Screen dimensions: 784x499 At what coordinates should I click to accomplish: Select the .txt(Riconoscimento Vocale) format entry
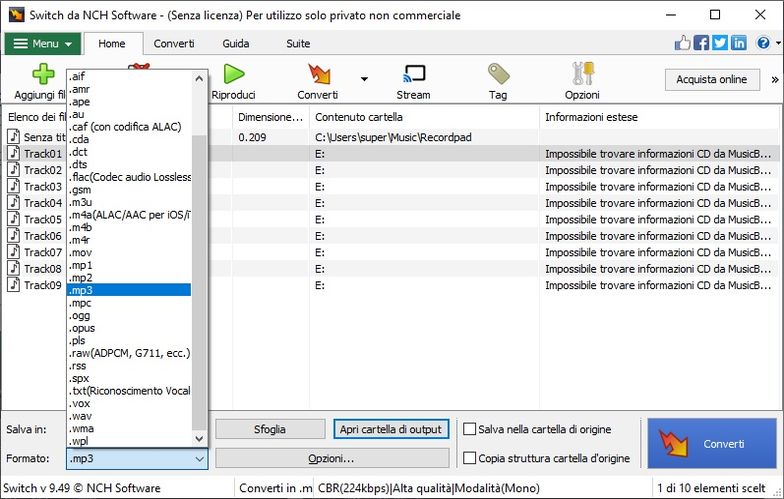[x=129, y=391]
